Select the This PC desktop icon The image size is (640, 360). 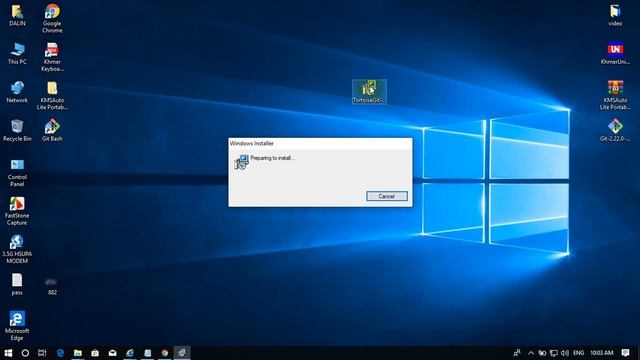point(17,53)
